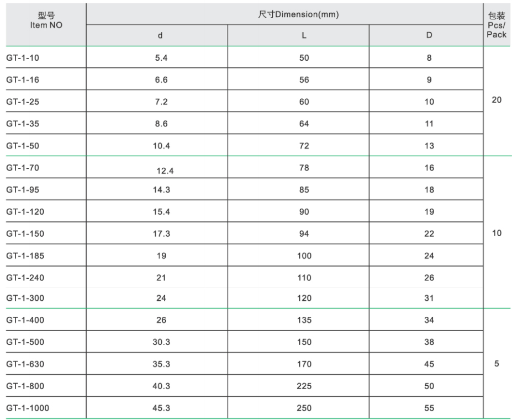Click the GT-1-50 model cell
The width and height of the screenshot is (512, 420).
tap(23, 146)
